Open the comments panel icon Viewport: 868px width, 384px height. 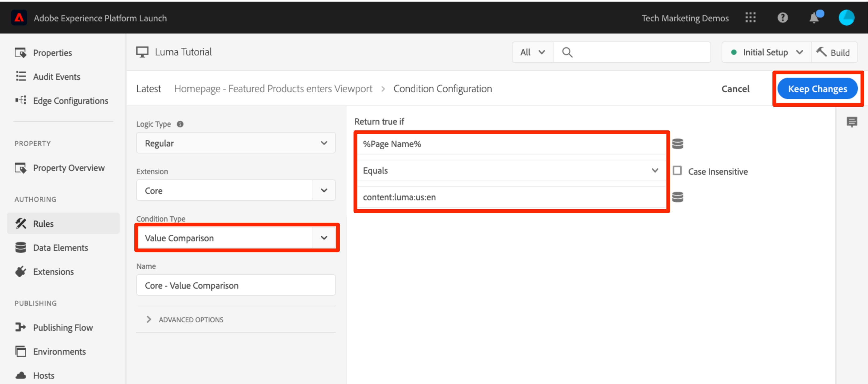(x=852, y=122)
